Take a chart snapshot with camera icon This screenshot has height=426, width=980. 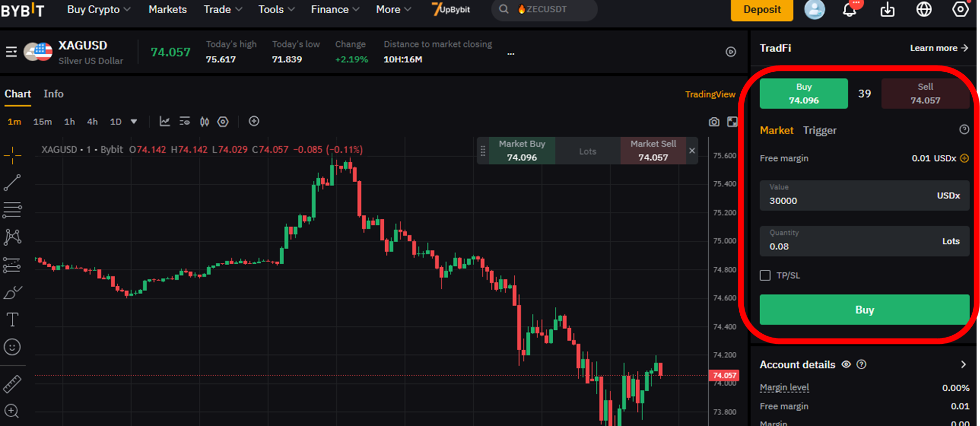(x=714, y=122)
